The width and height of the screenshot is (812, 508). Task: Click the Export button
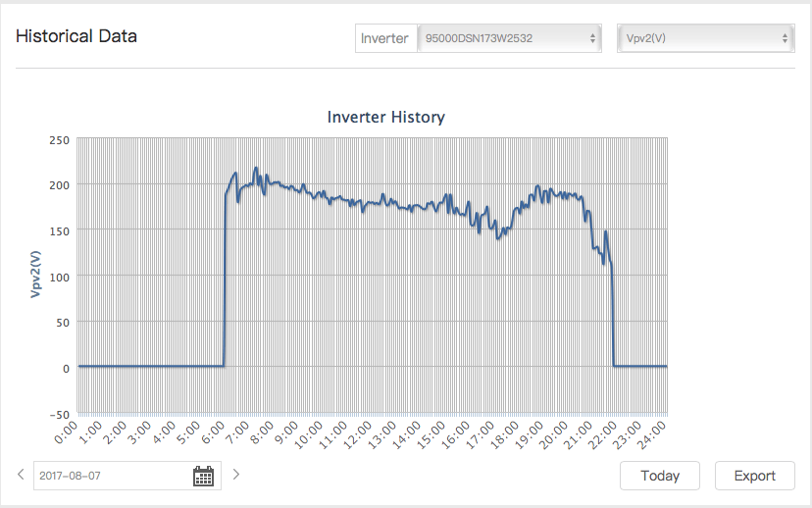[x=754, y=476]
